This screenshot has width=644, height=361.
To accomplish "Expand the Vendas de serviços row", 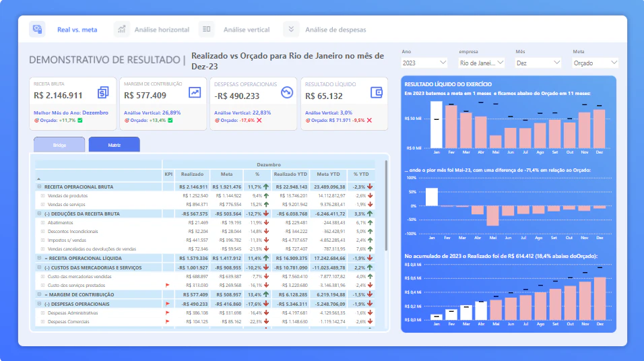I will click(x=42, y=204).
